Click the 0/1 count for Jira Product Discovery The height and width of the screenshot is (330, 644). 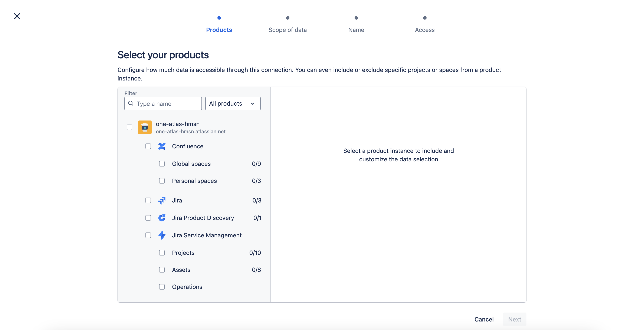pyautogui.click(x=257, y=218)
